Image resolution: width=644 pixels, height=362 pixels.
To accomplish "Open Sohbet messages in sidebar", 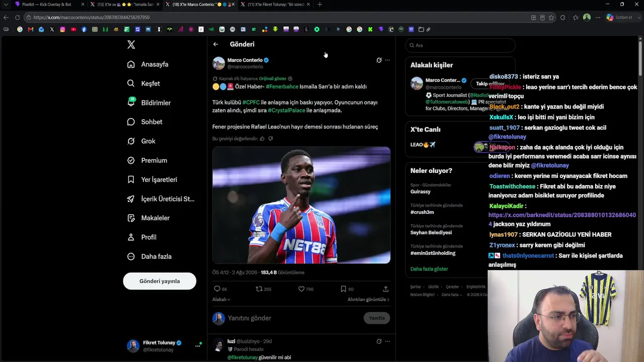I will tap(145, 122).
